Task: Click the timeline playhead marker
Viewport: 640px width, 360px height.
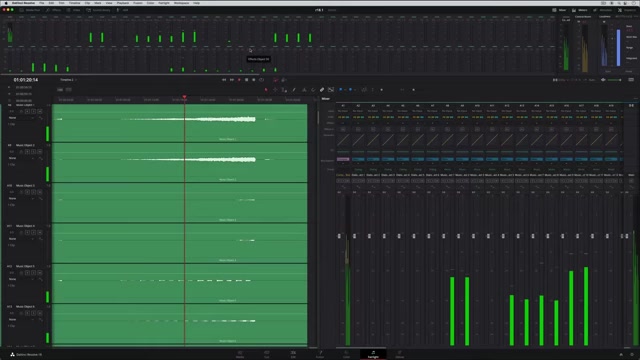Action: (x=184, y=97)
